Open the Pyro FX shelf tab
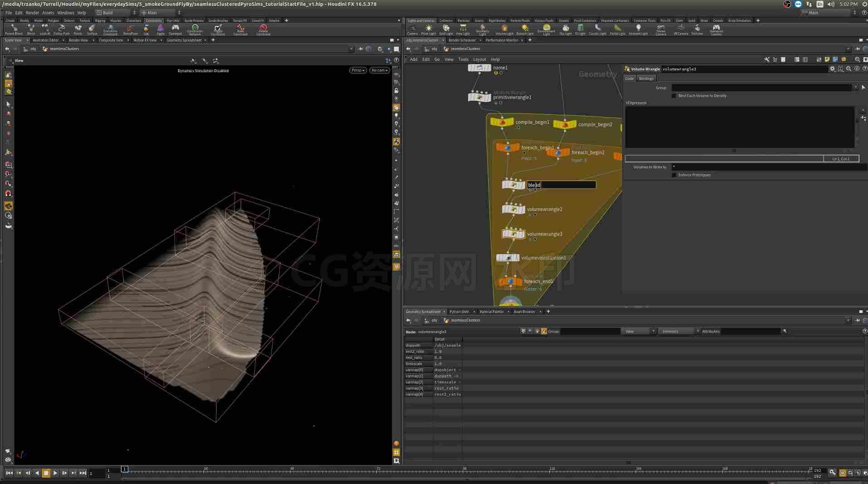868x484 pixels. tap(665, 20)
